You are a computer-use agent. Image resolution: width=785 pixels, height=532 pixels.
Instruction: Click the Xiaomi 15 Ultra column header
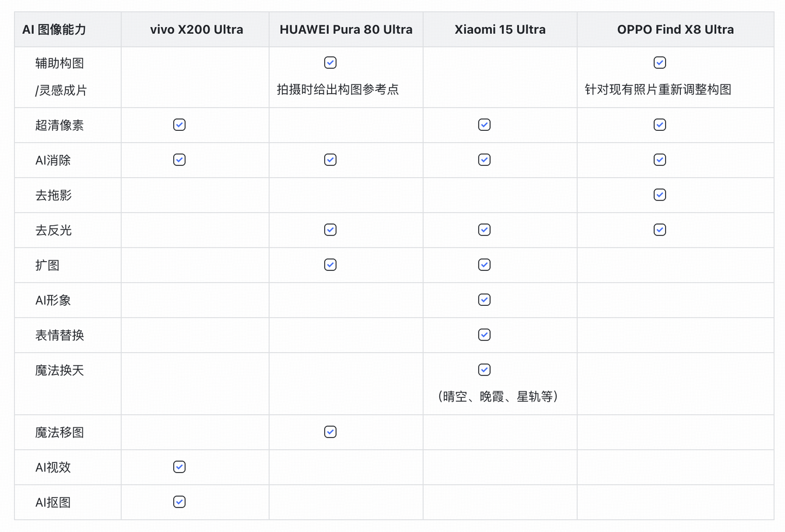point(500,29)
